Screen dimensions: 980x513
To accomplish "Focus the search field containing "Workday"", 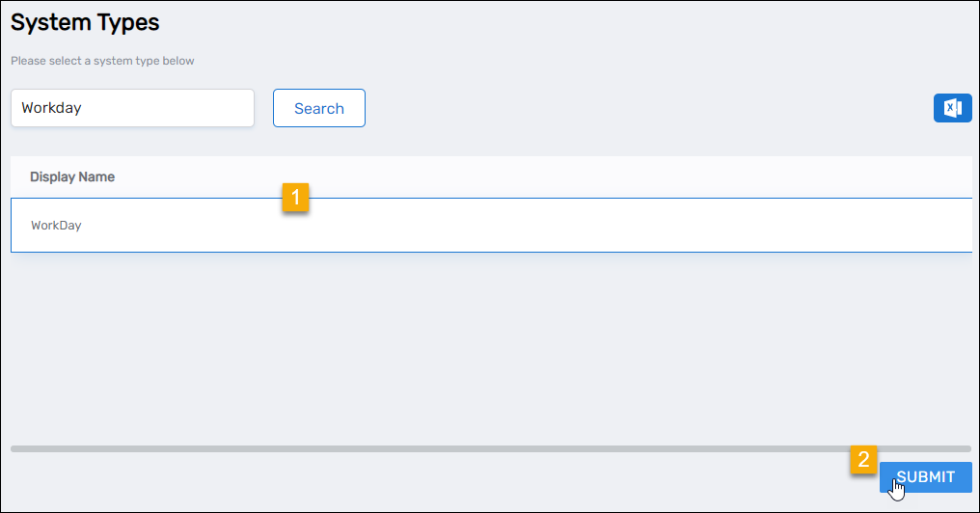I will pyautogui.click(x=132, y=108).
